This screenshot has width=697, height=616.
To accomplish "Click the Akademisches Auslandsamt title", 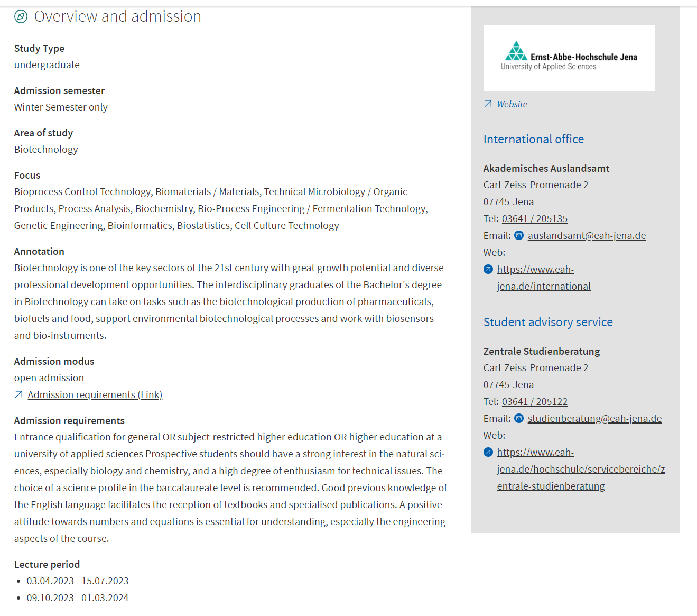I will pos(546,168).
